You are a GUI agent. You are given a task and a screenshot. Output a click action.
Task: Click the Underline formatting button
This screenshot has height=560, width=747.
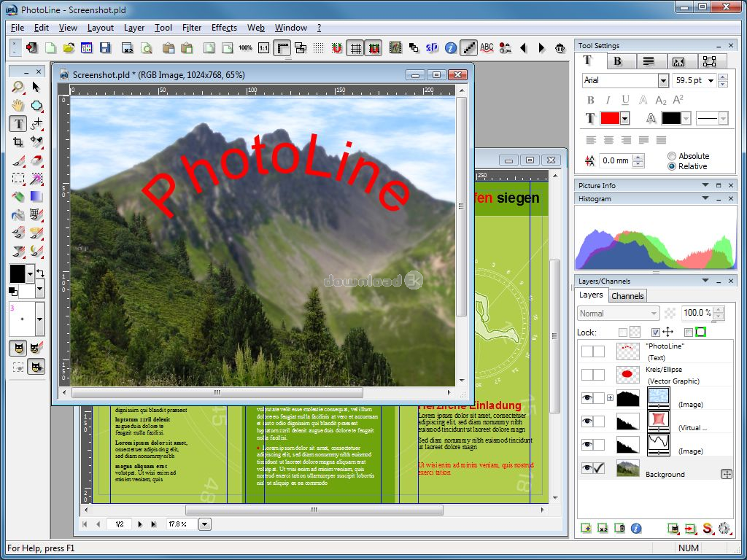click(x=625, y=101)
